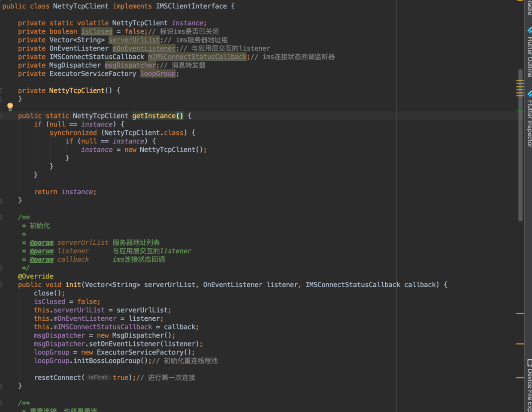Viewport: 532px width, 412px height.
Task: Click the isFirst parameter hint in resetConnect call
Action: (99, 377)
